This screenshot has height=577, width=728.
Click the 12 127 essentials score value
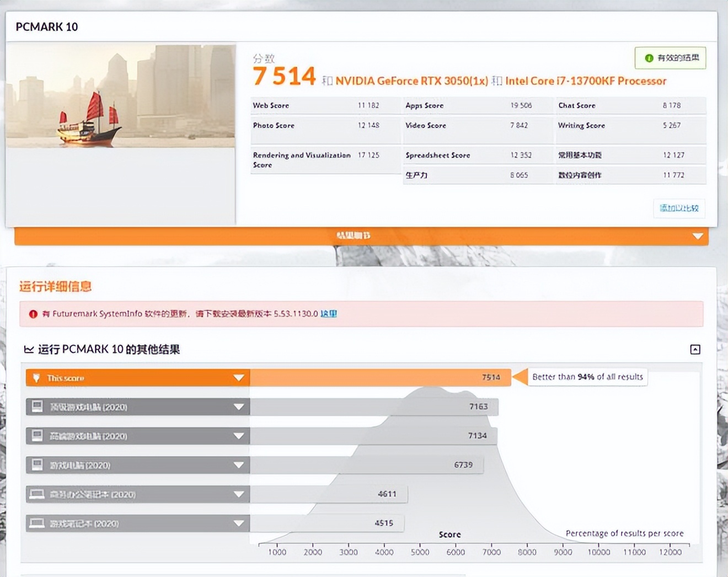[x=673, y=155]
